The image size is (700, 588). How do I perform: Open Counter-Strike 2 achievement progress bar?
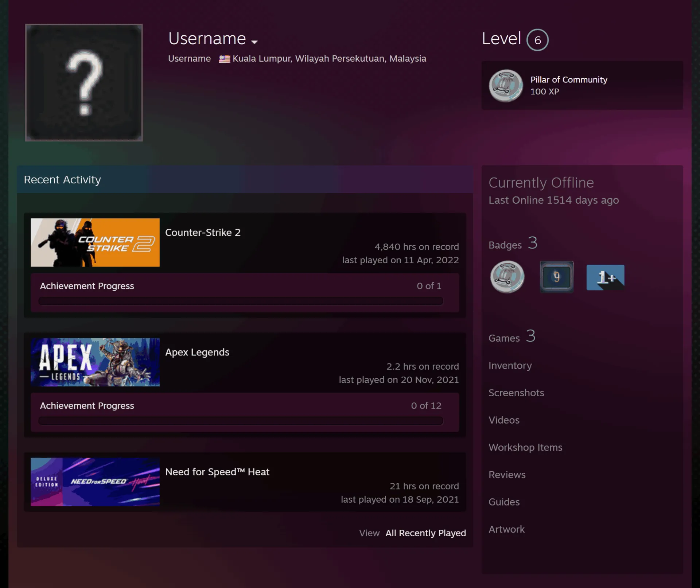(241, 301)
